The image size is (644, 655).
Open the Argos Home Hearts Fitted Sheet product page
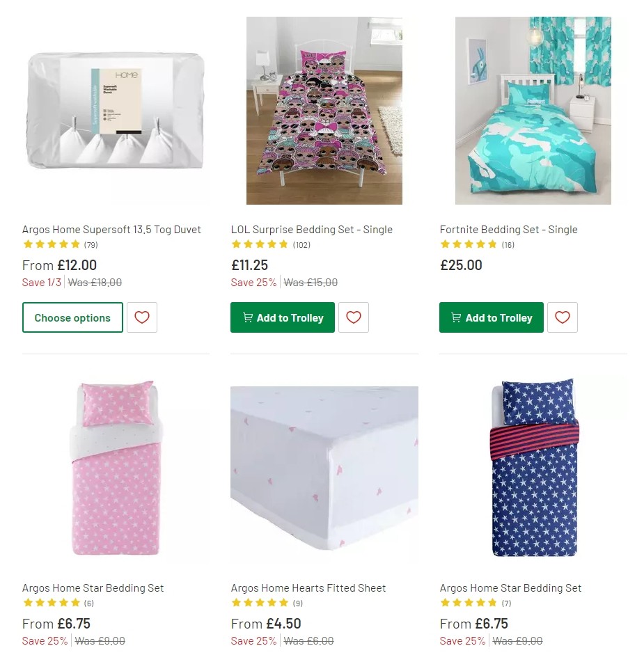pos(308,588)
